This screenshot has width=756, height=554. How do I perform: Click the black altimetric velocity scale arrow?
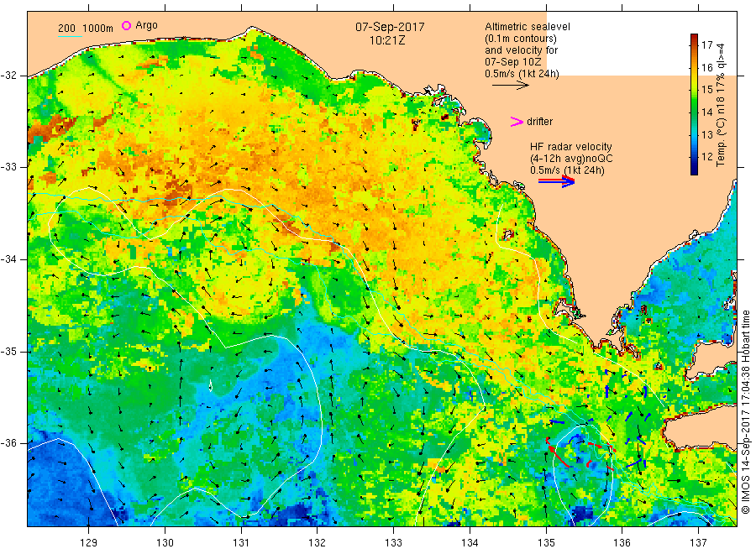pos(510,86)
